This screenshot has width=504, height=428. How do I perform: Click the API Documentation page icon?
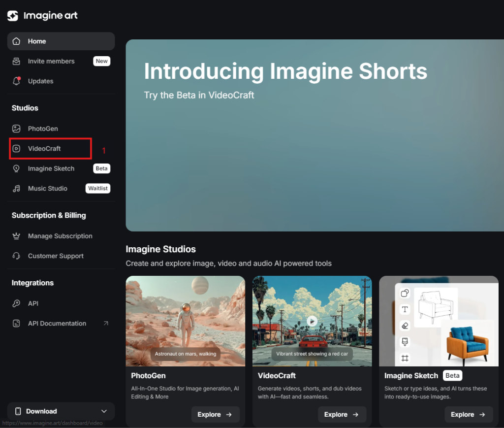click(16, 324)
